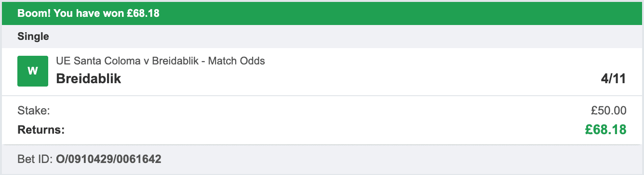Select the green £68.18 returns amount
The height and width of the screenshot is (175, 644).
(606, 130)
